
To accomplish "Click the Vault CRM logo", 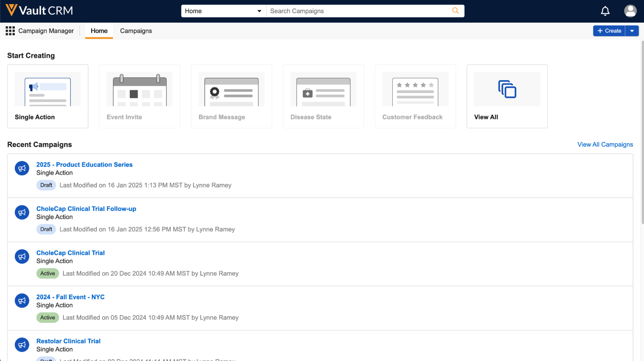I will [x=39, y=11].
